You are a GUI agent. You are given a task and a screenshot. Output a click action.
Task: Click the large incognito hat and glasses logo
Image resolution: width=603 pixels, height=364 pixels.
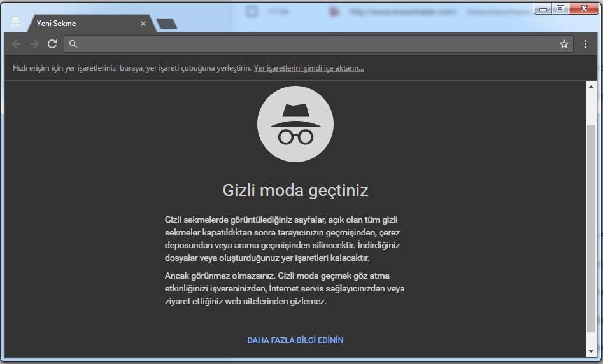[295, 124]
